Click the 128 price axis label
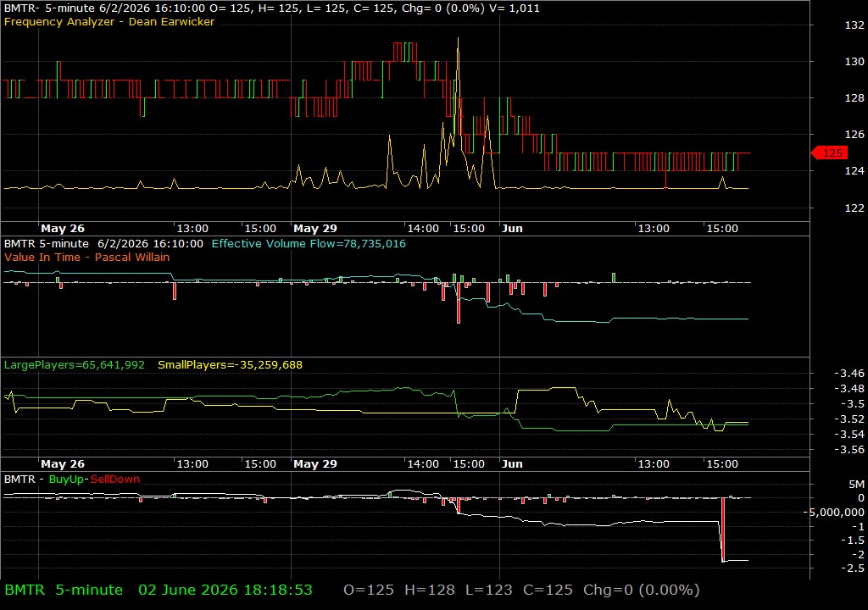The width and height of the screenshot is (868, 610). point(854,98)
